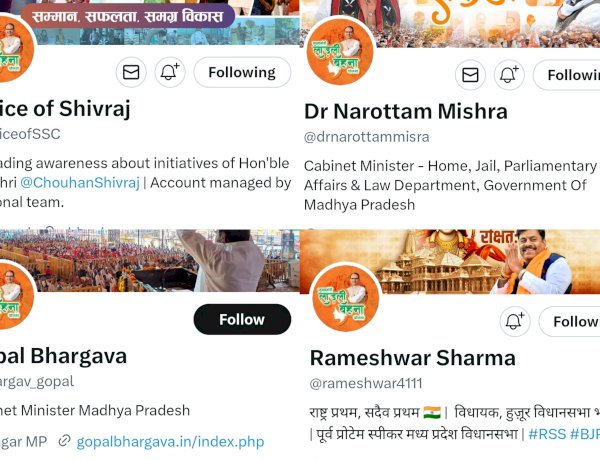Open the #RSS hashtag in Rameshwar's bio
600x460 pixels.
pos(547,434)
